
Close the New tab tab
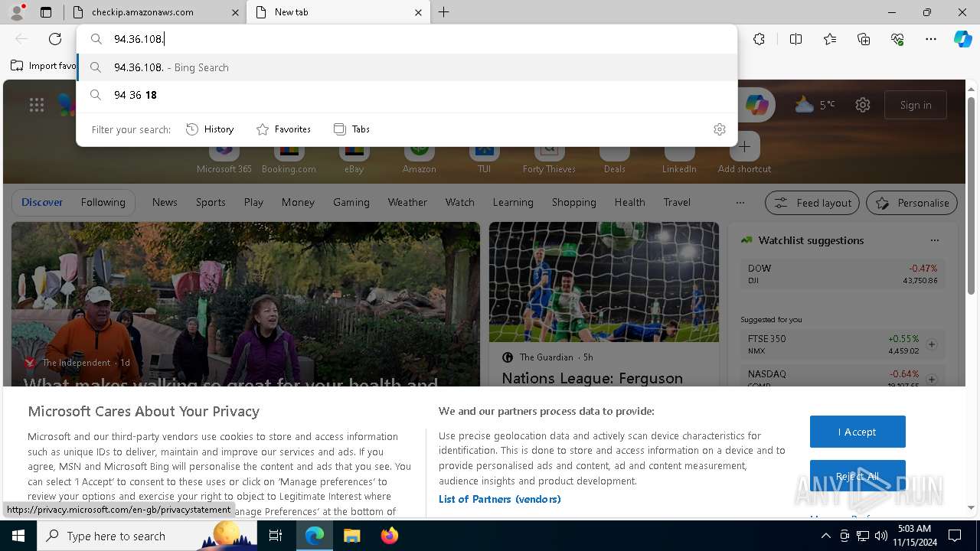[418, 12]
